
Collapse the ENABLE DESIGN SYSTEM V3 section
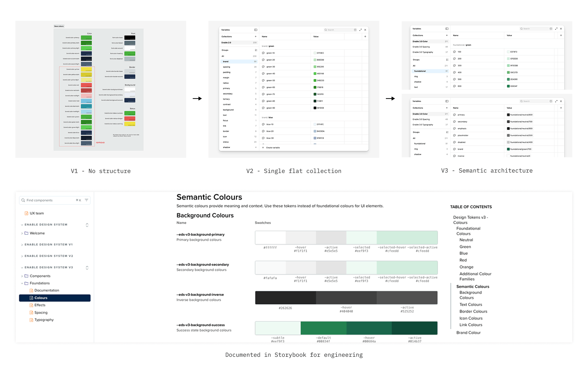[22, 267]
